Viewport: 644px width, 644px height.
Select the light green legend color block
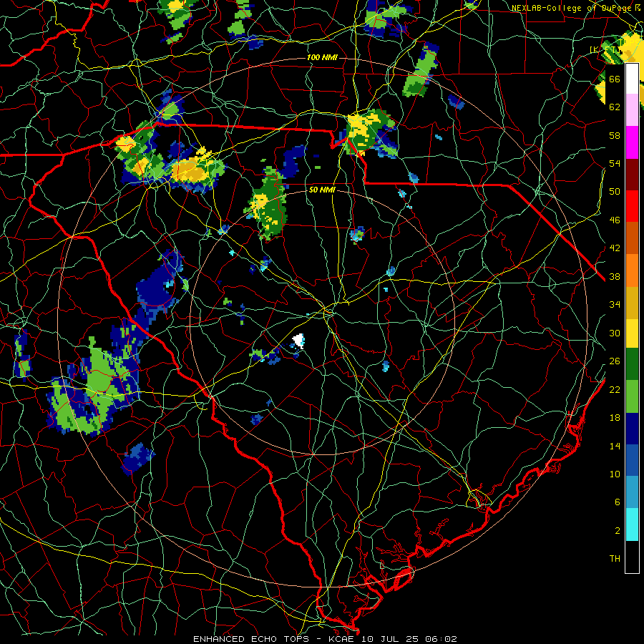point(632,396)
